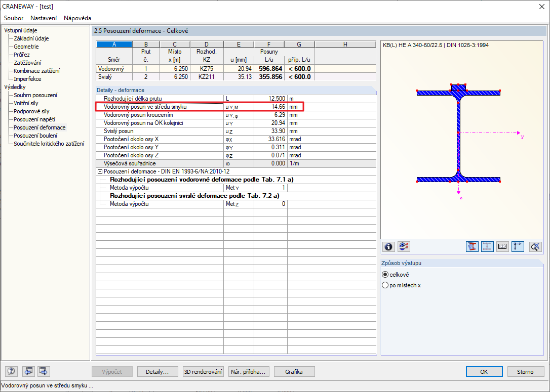Open 'Součinitele kritického zatížení' tree item
The height and width of the screenshot is (392, 550).
click(x=49, y=144)
